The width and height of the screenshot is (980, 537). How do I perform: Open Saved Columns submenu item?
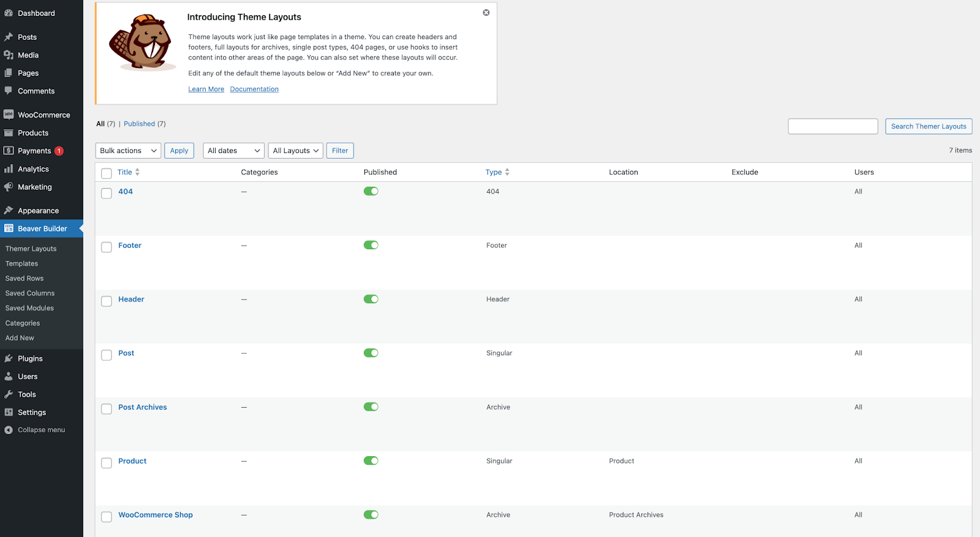[30, 293]
